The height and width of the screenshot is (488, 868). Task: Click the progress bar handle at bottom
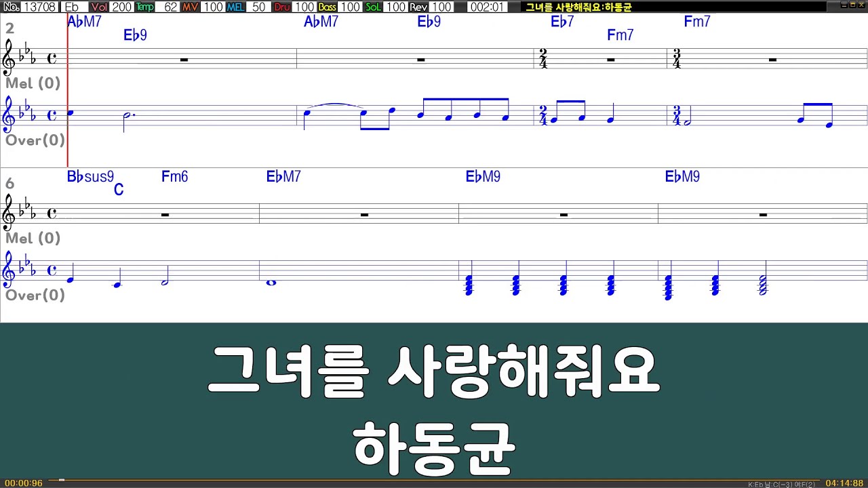(61, 481)
